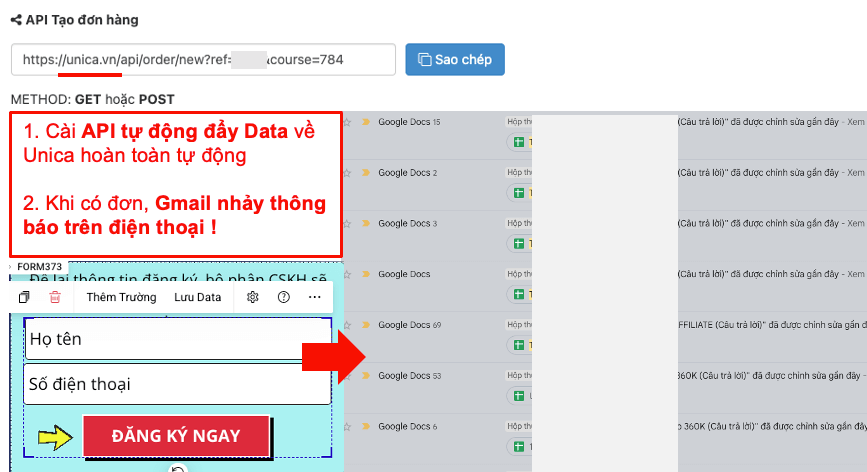
Task: Open the Google Docs 6 email
Action: pos(408,427)
